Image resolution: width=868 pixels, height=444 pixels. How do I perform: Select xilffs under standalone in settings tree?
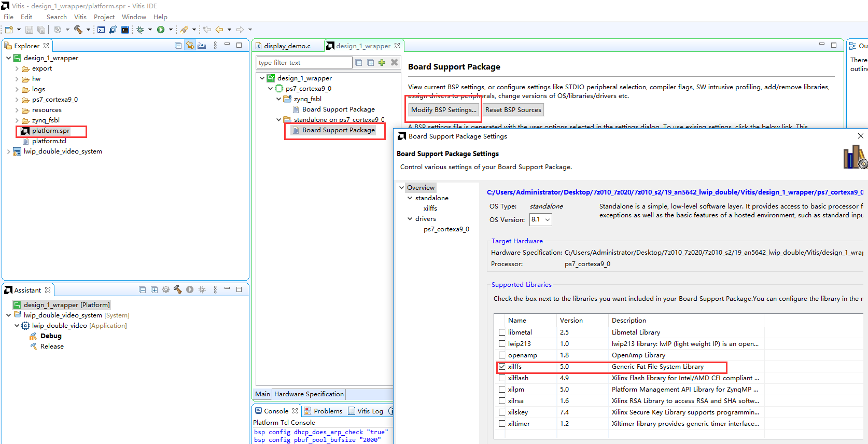(430, 209)
